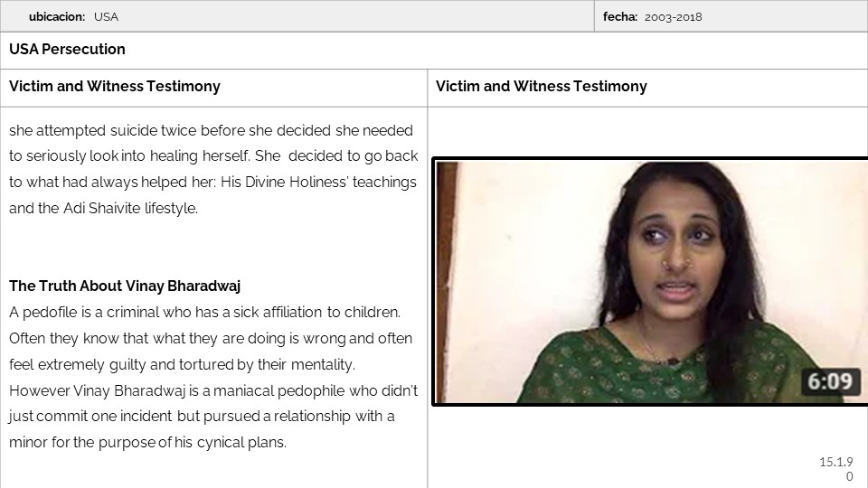Click the paragraph about Adi Shaivite lifestyle
The width and height of the screenshot is (868, 488).
click(x=213, y=169)
